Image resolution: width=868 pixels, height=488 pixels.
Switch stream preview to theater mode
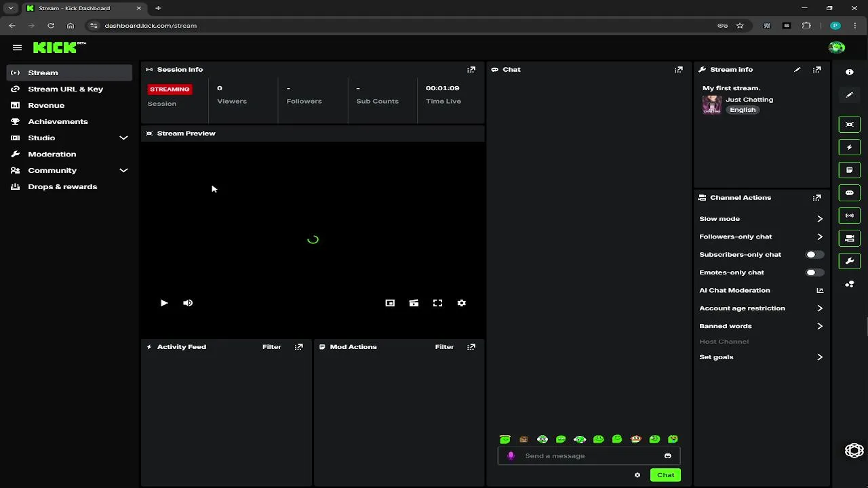pyautogui.click(x=414, y=303)
